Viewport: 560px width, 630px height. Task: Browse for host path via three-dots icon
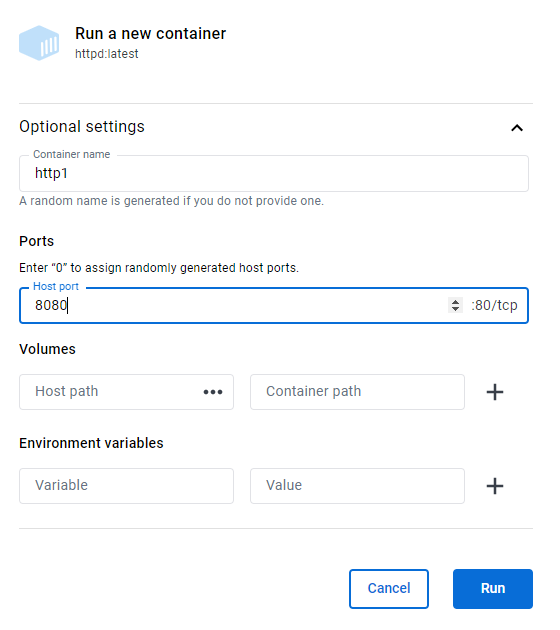point(213,392)
